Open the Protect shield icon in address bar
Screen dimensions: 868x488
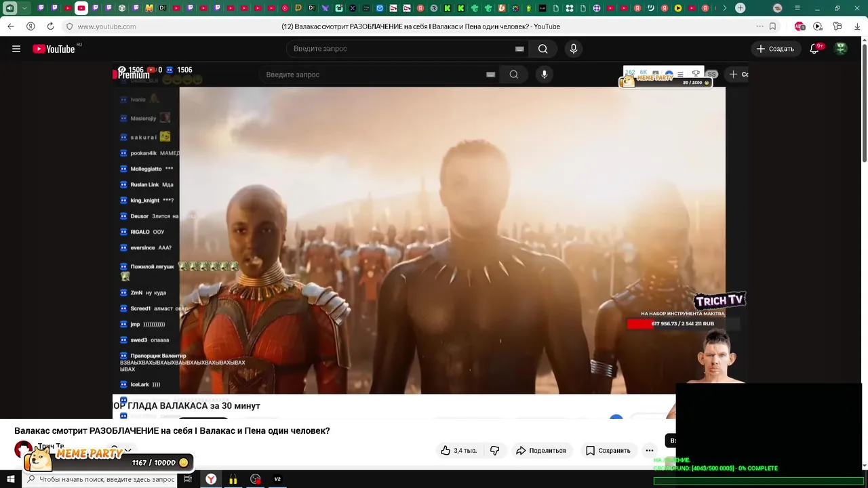[69, 26]
